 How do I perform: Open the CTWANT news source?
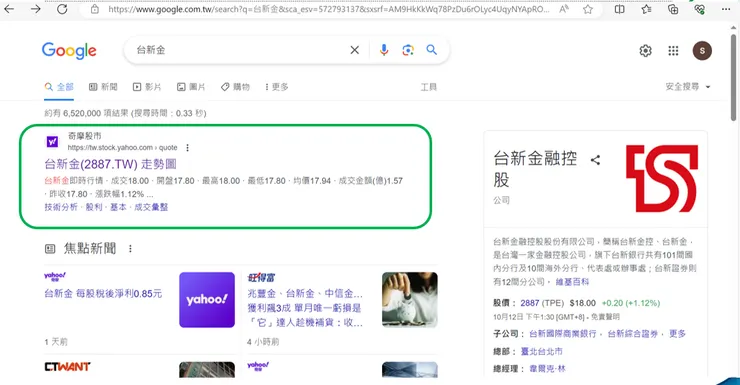pos(67,367)
